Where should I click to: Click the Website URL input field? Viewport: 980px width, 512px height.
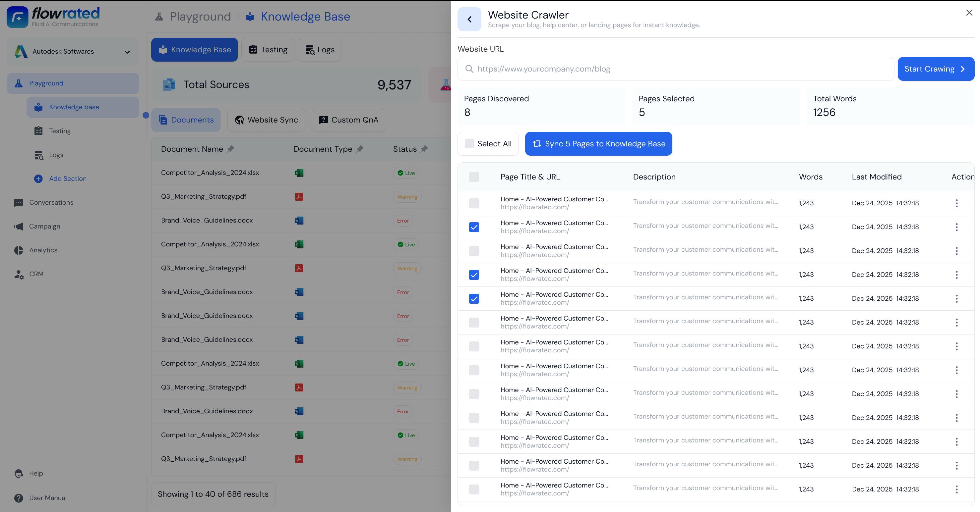click(x=676, y=69)
